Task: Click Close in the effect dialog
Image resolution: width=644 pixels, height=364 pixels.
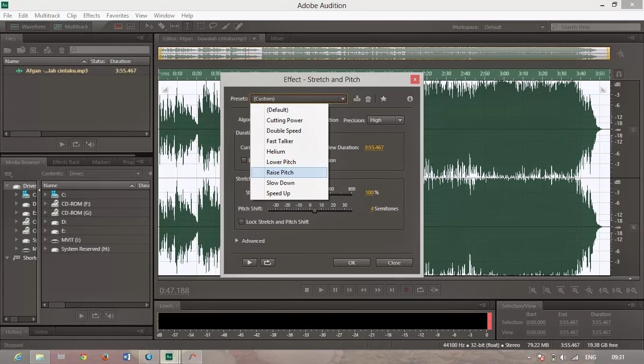Action: [x=394, y=263]
